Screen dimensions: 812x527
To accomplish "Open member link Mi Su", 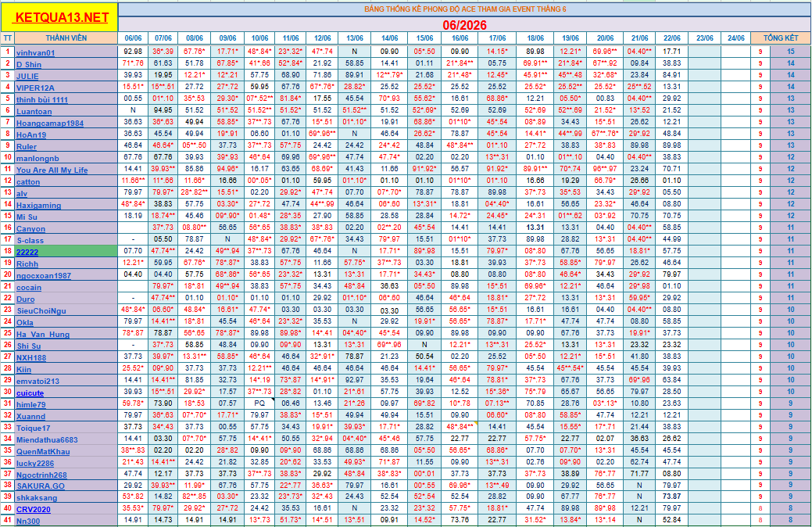I will click(27, 217).
